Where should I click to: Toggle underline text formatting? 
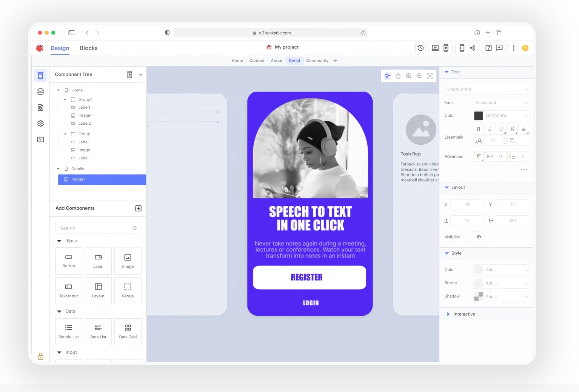click(x=501, y=129)
